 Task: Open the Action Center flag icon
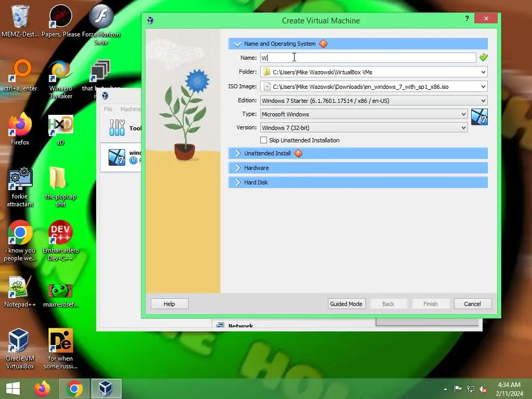[458, 389]
